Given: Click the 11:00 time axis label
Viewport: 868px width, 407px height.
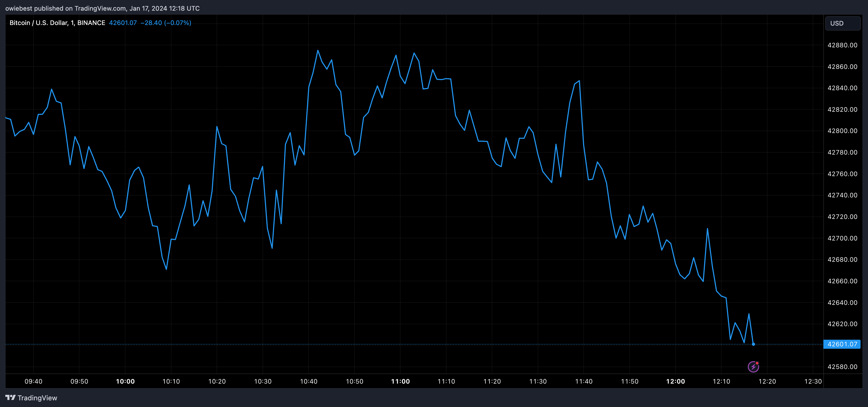Looking at the screenshot, I should [x=400, y=381].
